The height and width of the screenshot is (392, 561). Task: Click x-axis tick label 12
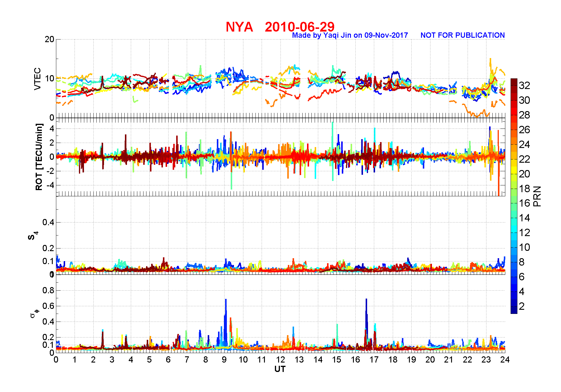280,360
